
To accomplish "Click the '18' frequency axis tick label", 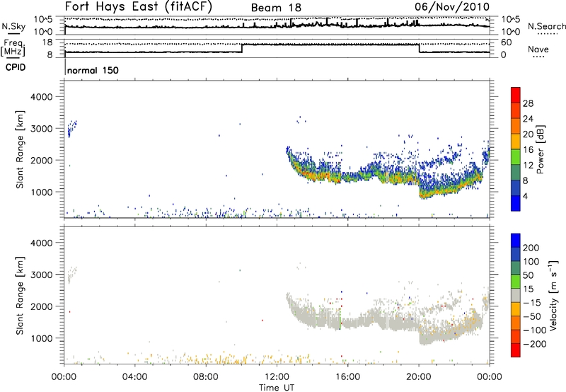I will click(47, 42).
